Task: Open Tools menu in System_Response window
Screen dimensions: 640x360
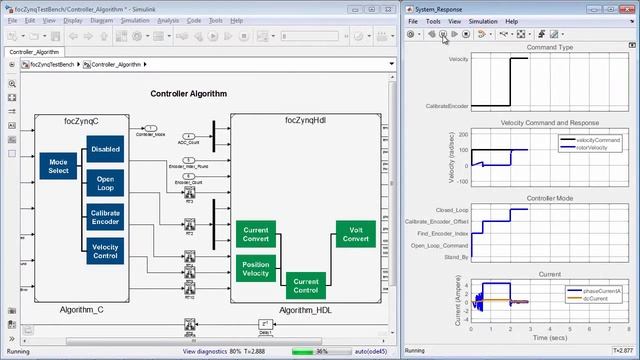Action: (x=433, y=21)
